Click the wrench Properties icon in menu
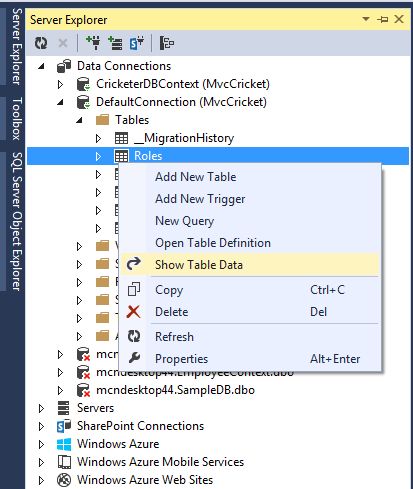Screen dimensions: 413x489 [x=134, y=359]
